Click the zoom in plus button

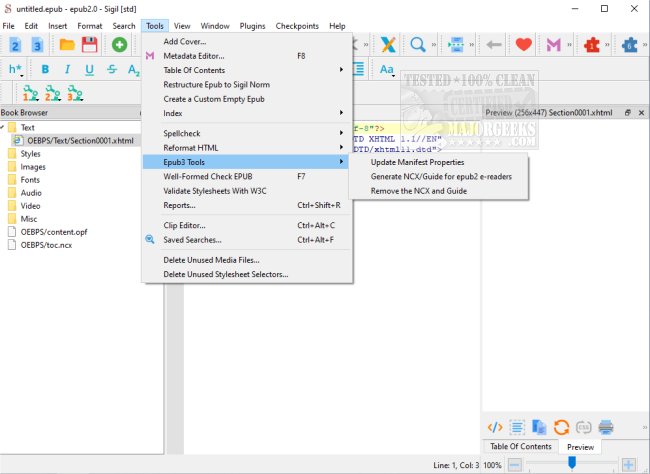click(628, 465)
